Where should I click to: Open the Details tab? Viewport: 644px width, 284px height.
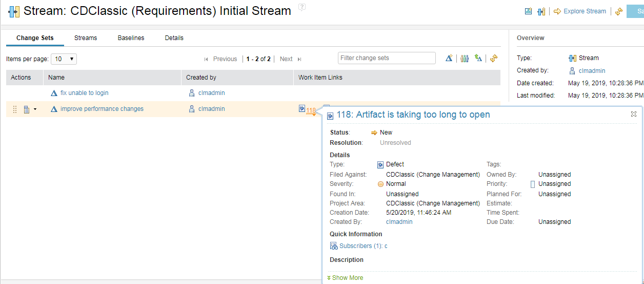[174, 38]
